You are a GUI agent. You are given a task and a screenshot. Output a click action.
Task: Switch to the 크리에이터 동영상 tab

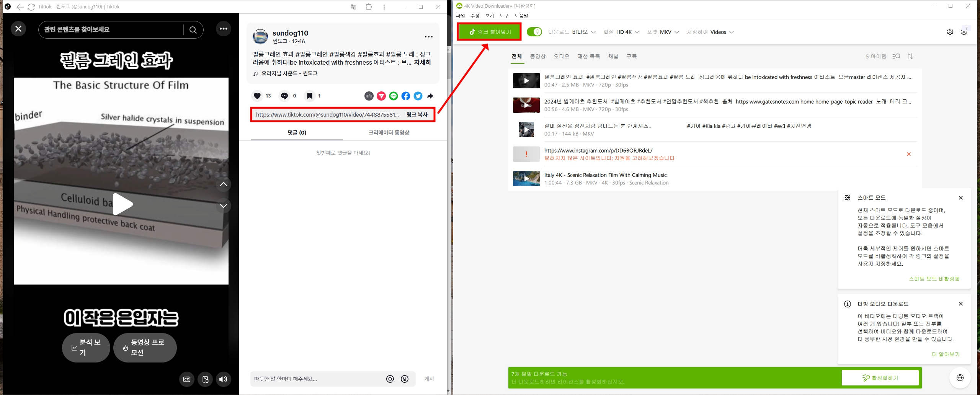click(389, 133)
